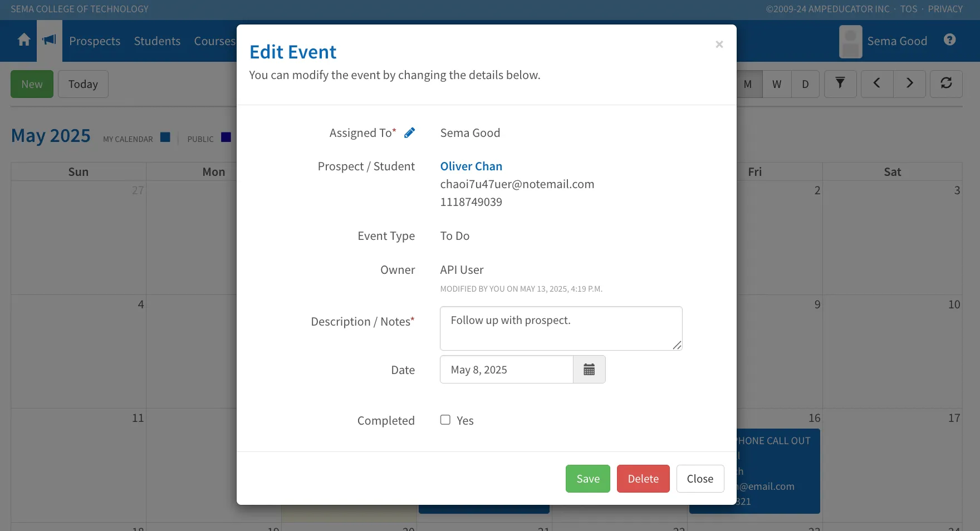Viewport: 980px width, 531px height.
Task: Click the user avatar image
Action: (850, 41)
